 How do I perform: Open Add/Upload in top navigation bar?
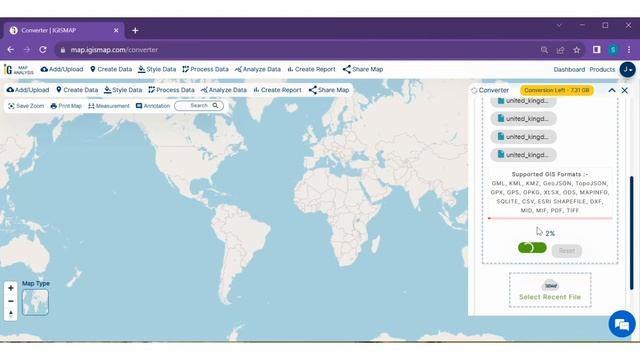pyautogui.click(x=62, y=69)
